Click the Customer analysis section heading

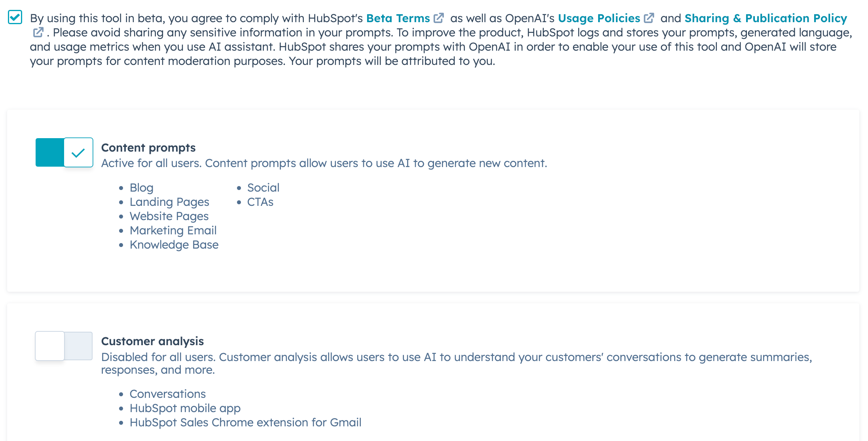[153, 341]
